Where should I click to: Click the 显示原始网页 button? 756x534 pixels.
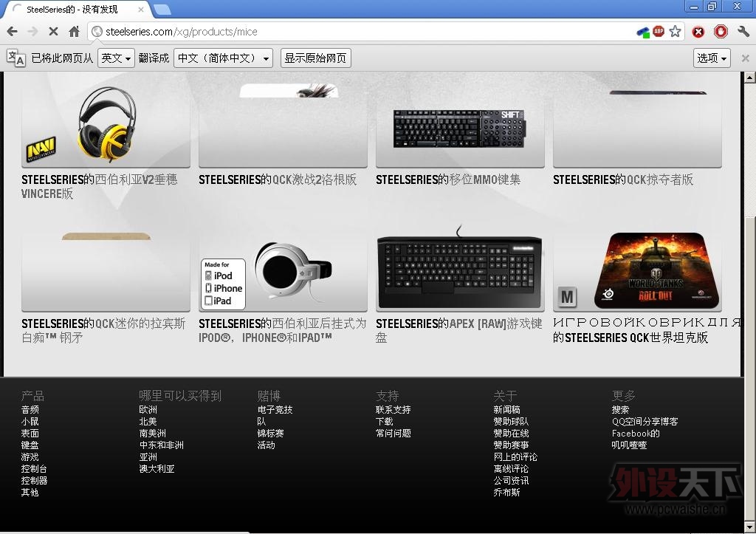point(315,58)
